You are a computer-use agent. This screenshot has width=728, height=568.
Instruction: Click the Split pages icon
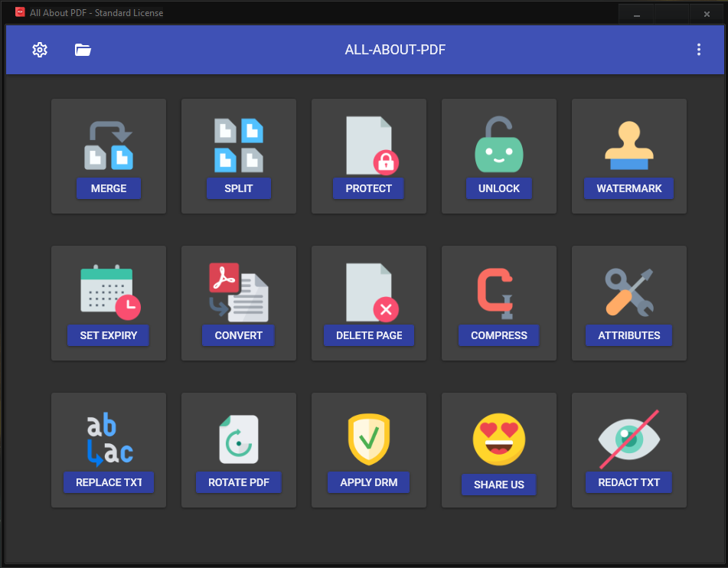(x=239, y=145)
